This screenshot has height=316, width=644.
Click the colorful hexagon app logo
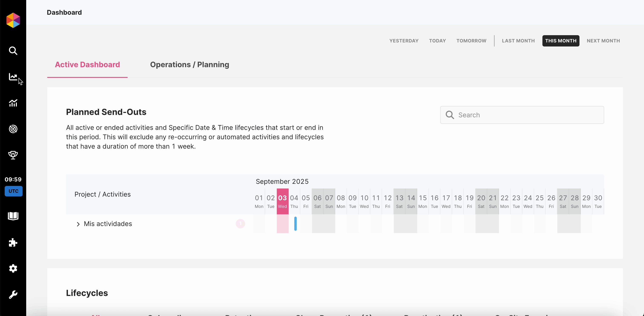(13, 20)
